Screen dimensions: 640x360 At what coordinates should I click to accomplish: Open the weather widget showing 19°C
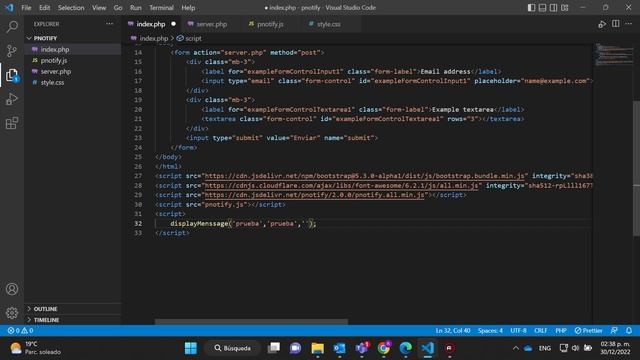click(36, 348)
